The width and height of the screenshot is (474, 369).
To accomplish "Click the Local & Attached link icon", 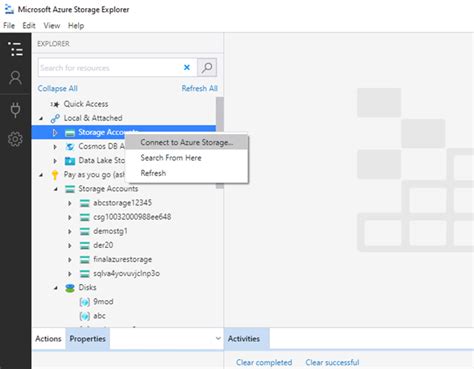I will point(55,118).
